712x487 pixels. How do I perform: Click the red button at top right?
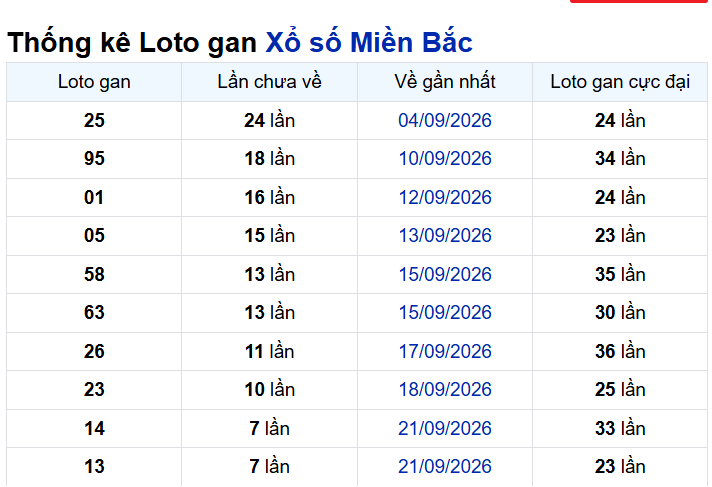(638, 1)
